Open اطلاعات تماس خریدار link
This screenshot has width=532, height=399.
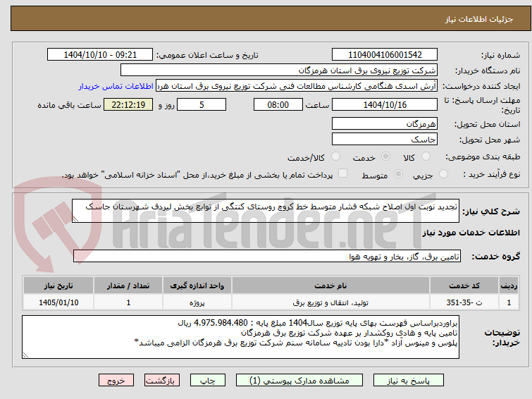click(x=116, y=86)
